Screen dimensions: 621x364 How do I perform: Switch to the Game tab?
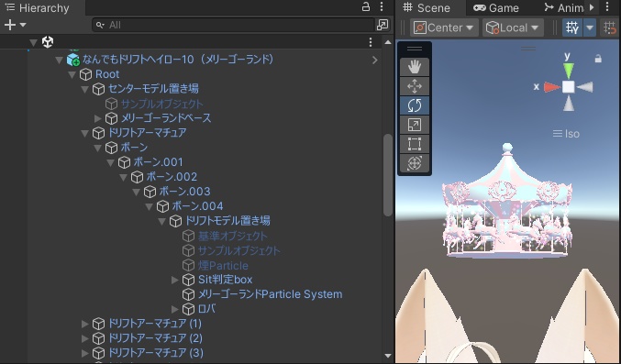pos(496,7)
